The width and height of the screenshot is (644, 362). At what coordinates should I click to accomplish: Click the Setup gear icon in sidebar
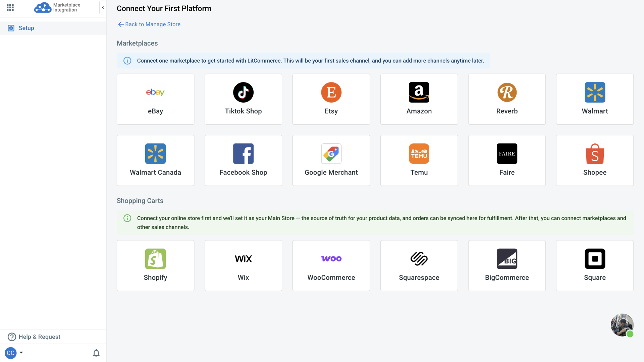(x=11, y=28)
